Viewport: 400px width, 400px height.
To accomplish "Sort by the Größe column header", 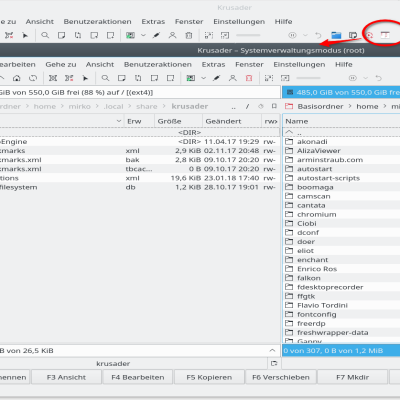I will [178, 121].
